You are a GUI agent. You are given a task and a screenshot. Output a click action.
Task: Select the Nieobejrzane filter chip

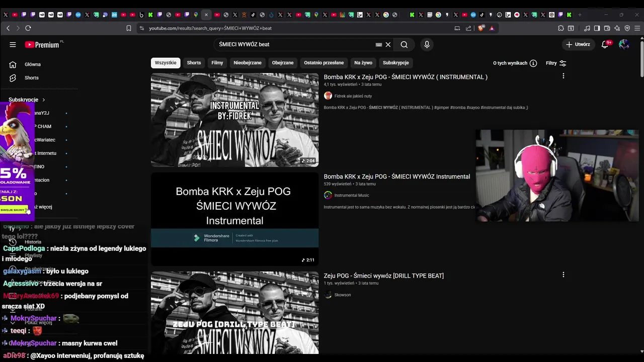click(248, 63)
